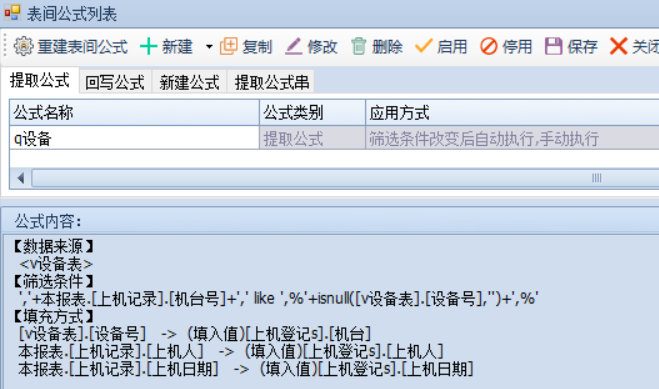Image resolution: width=659 pixels, height=389 pixels.
Task: Click the green plus 新建 icon
Action: pyautogui.click(x=148, y=46)
